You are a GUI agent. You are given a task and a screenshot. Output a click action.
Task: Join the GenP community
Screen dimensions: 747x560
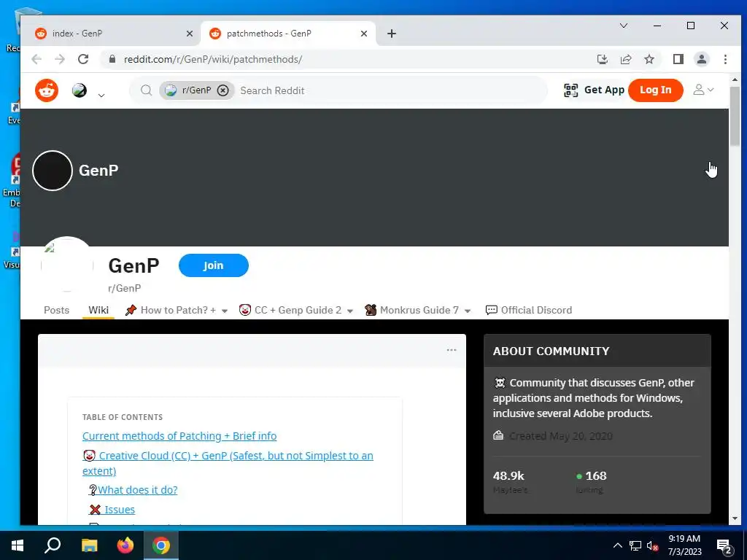[x=214, y=265]
